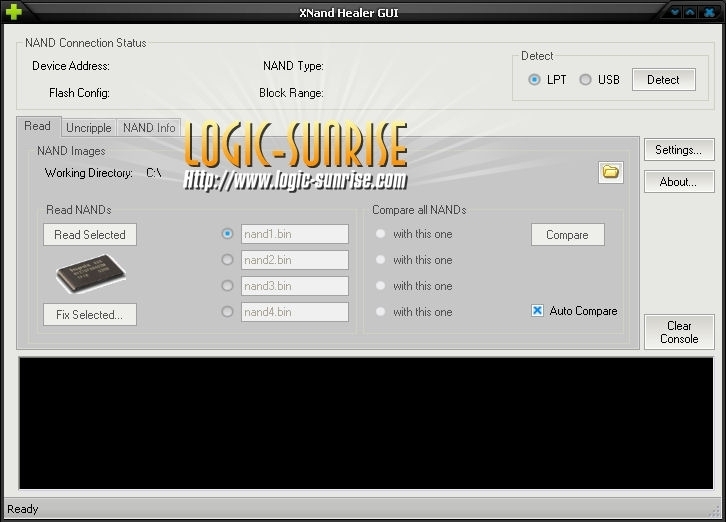
Task: Click the title bar down-arrow icon
Action: coord(675,12)
